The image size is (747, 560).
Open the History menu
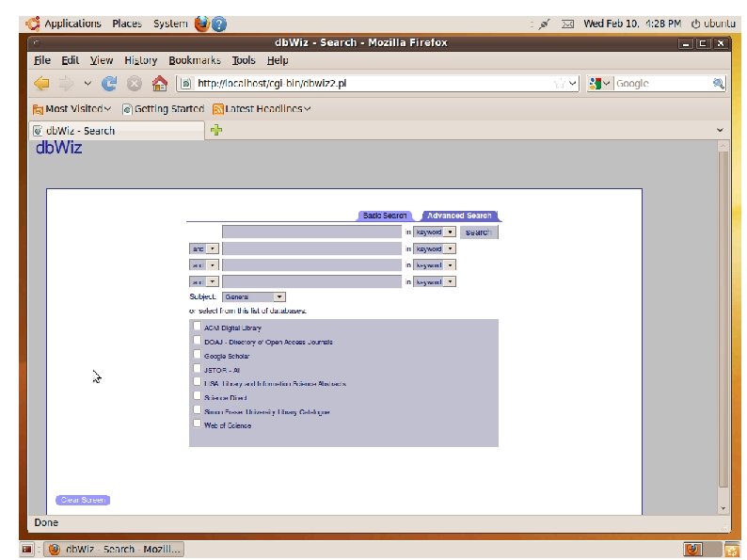coord(140,60)
